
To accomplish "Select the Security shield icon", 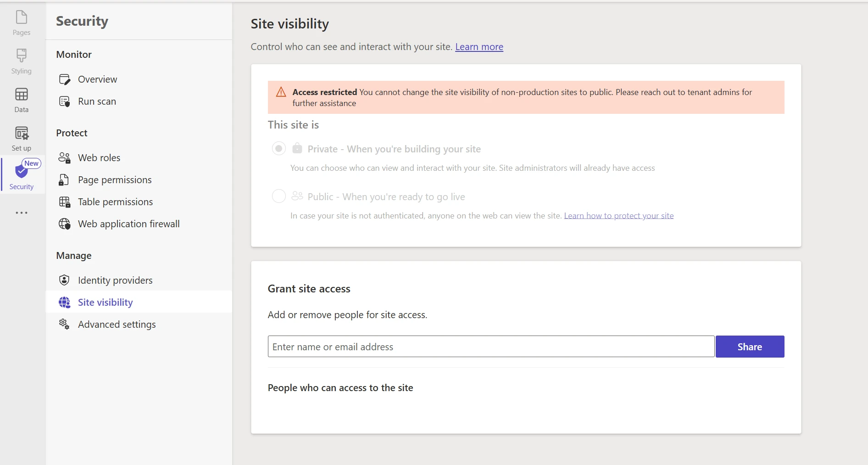I will point(21,172).
